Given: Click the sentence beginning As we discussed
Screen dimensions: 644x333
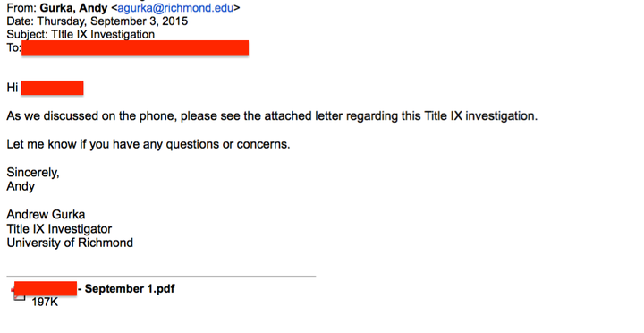Looking at the screenshot, I should pyautogui.click(x=272, y=116).
